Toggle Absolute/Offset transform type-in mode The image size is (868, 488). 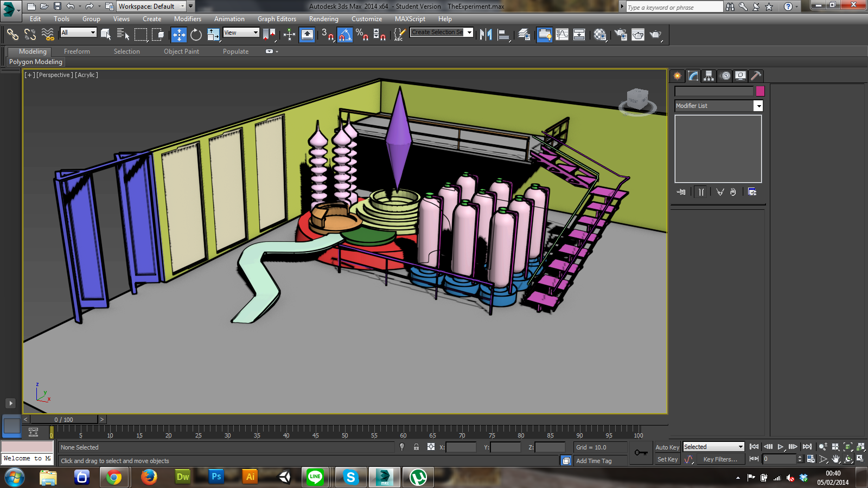click(x=431, y=447)
